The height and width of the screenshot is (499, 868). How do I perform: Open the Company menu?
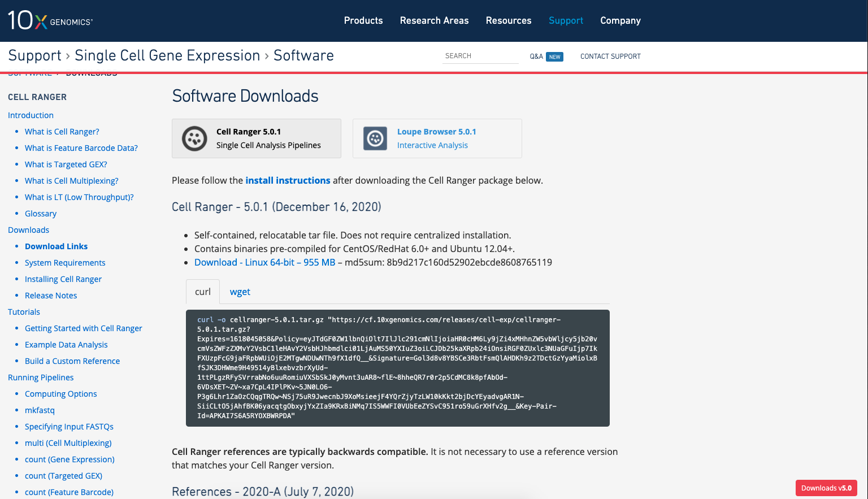click(620, 20)
